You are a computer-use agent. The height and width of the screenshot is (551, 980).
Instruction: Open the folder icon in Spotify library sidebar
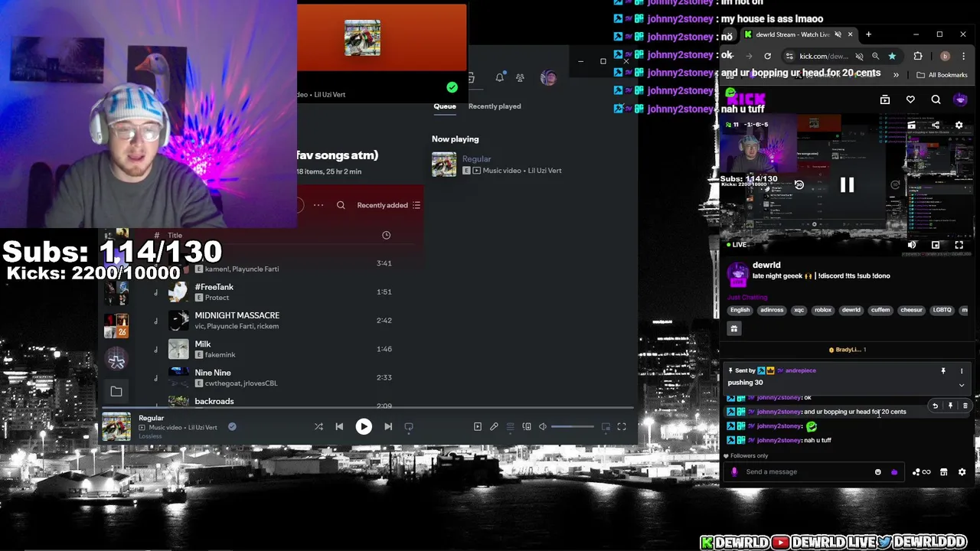pyautogui.click(x=116, y=392)
